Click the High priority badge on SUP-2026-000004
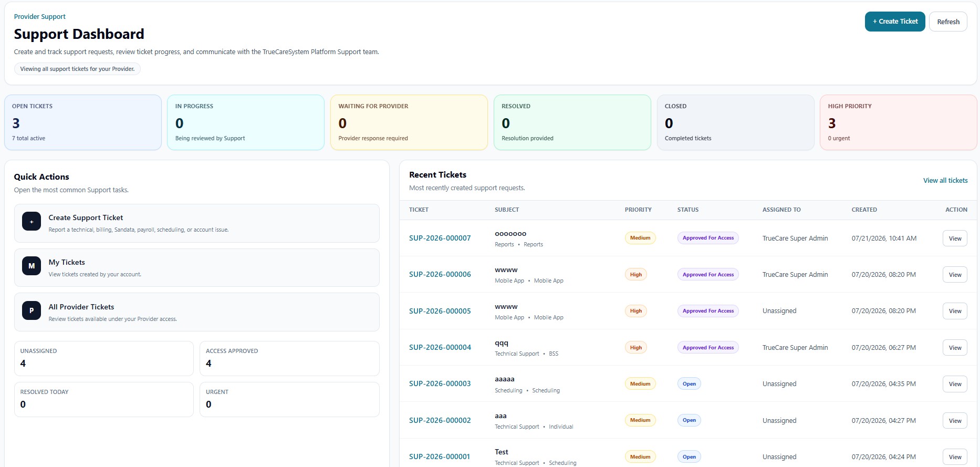Viewport: 980px width, 467px height. 636,347
